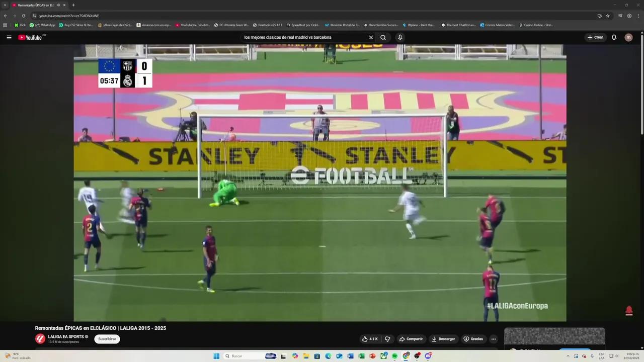The height and width of the screenshot is (362, 644).
Task: Bookmark this page with star icon
Action: (608, 16)
